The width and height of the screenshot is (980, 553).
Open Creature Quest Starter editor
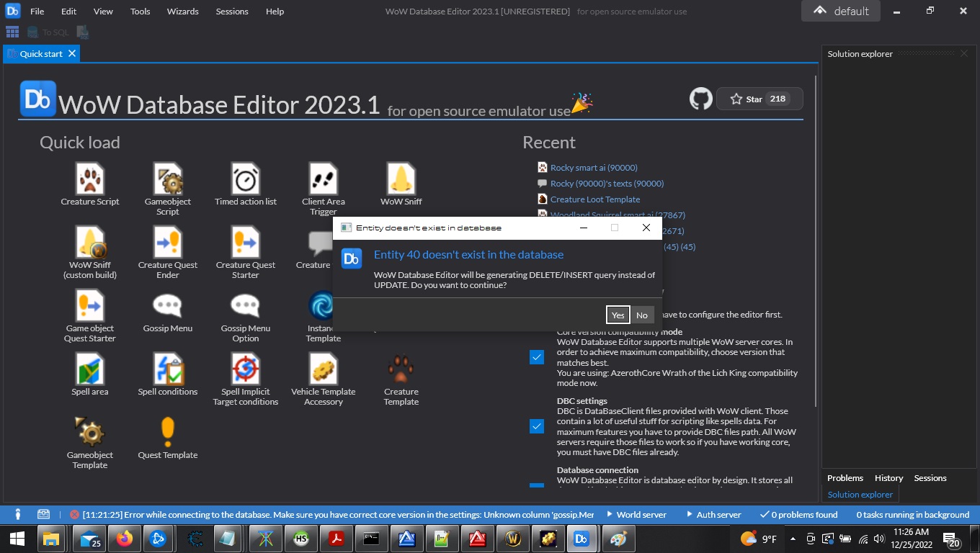246,253
